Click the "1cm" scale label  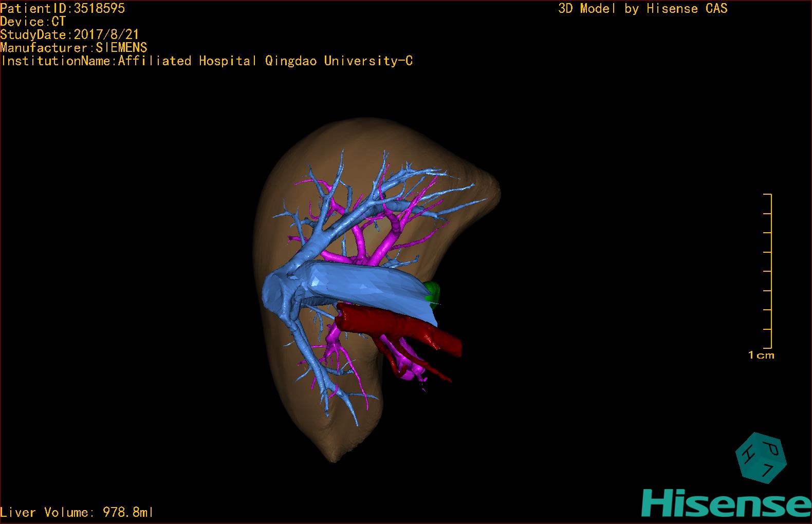761,355
